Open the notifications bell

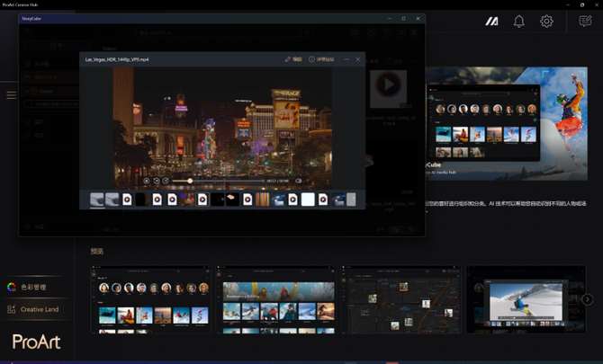[518, 22]
